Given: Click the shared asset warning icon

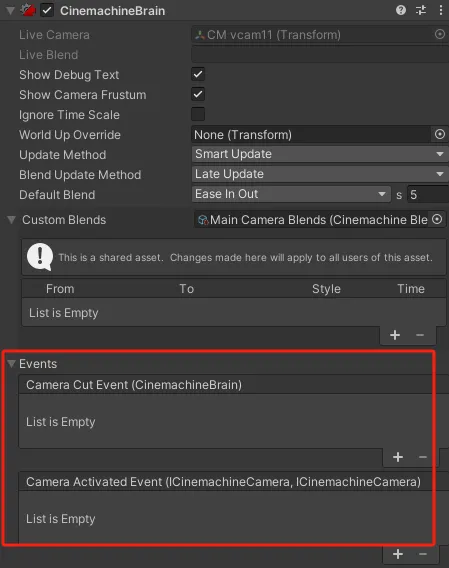Looking at the screenshot, I should tap(40, 256).
